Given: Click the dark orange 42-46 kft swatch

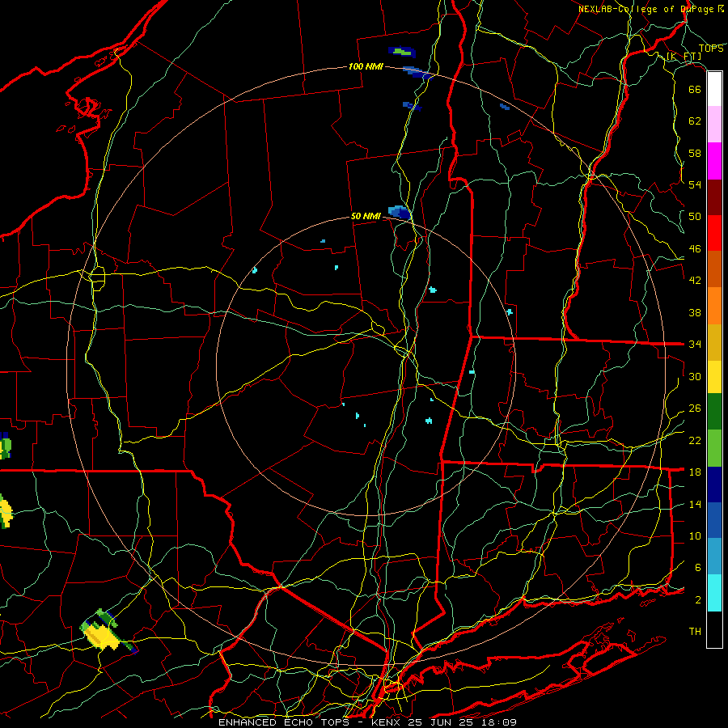Looking at the screenshot, I should click(714, 269).
